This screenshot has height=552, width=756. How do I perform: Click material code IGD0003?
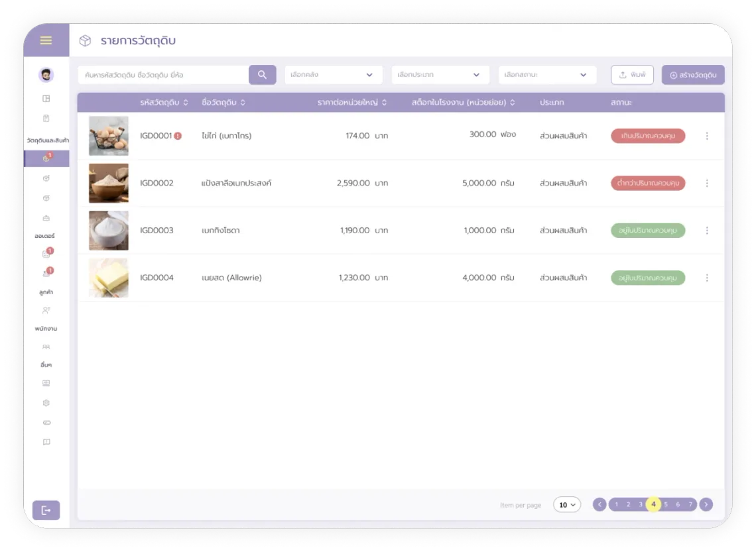[157, 230]
